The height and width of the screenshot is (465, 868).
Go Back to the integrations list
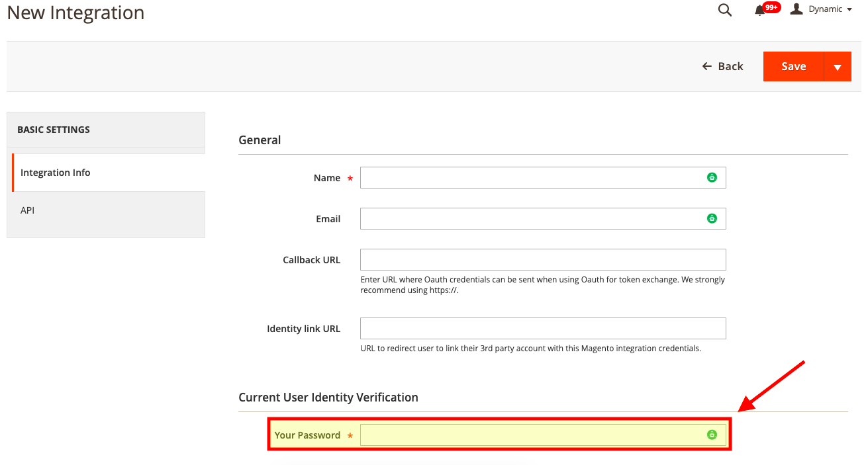pos(723,66)
